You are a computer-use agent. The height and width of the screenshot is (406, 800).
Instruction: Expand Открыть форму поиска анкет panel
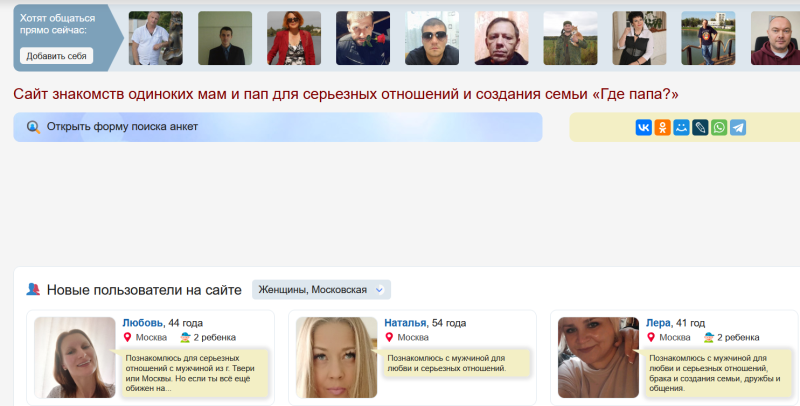tap(122, 127)
